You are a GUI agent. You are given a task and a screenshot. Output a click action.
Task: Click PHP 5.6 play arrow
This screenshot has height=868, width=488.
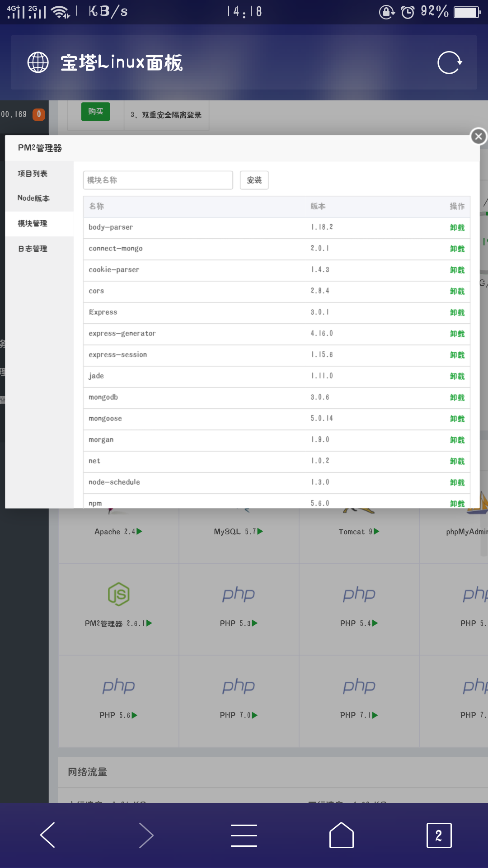tap(135, 715)
